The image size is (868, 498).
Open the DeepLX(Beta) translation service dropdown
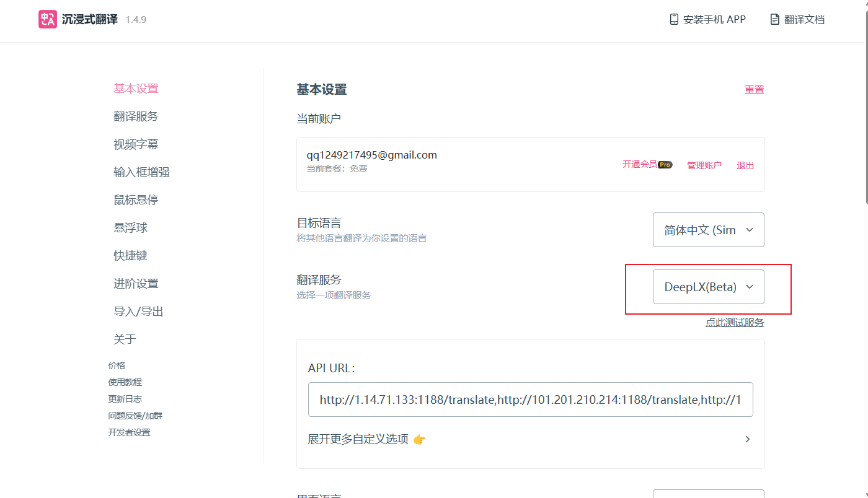click(708, 287)
